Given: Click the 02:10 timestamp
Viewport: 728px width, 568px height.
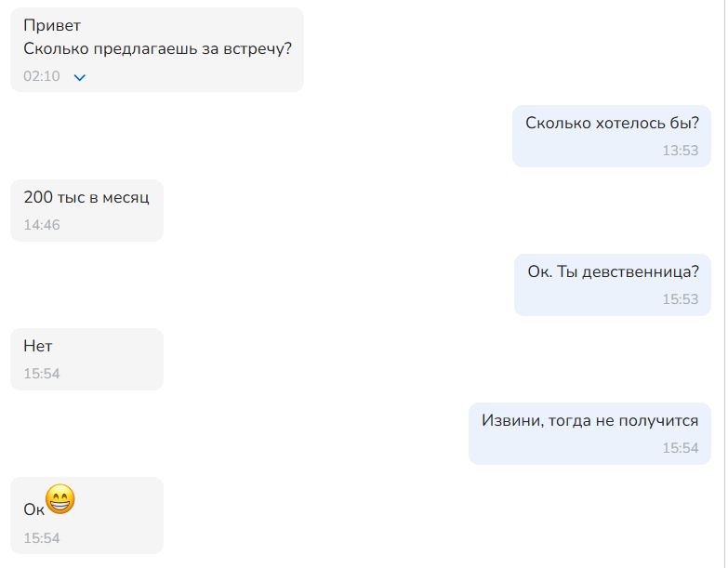Looking at the screenshot, I should [42, 76].
